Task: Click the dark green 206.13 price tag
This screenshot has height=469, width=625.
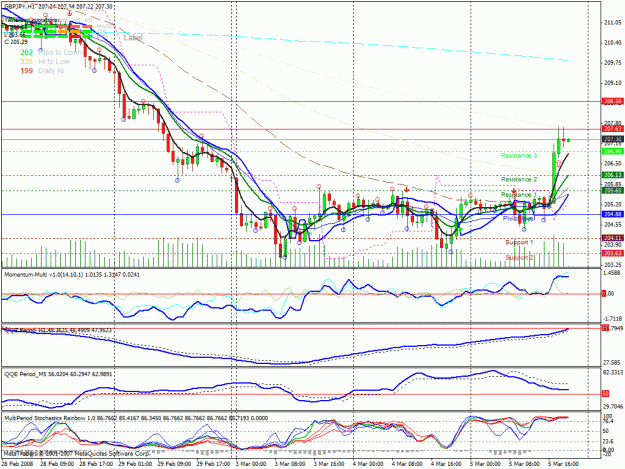Action: pos(613,175)
